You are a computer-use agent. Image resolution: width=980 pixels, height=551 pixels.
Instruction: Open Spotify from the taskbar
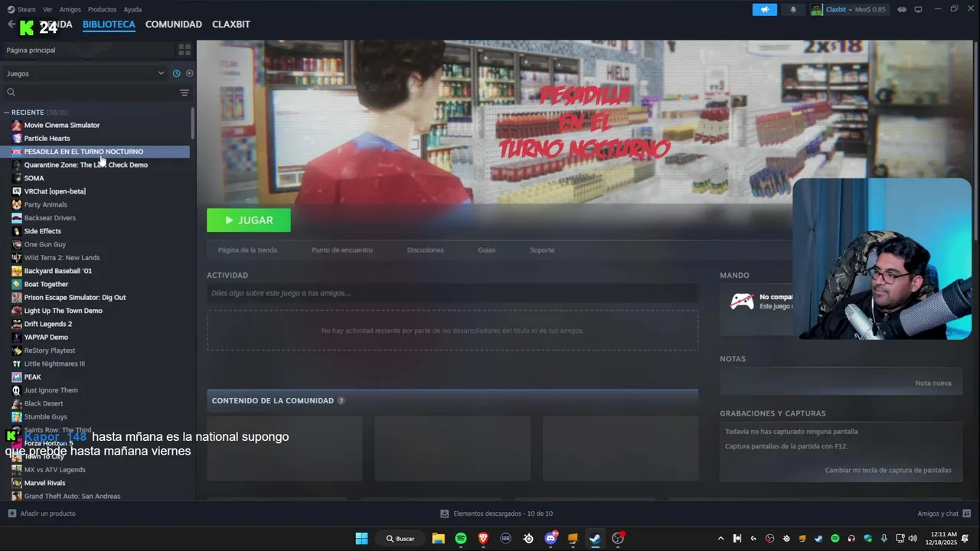tap(461, 539)
